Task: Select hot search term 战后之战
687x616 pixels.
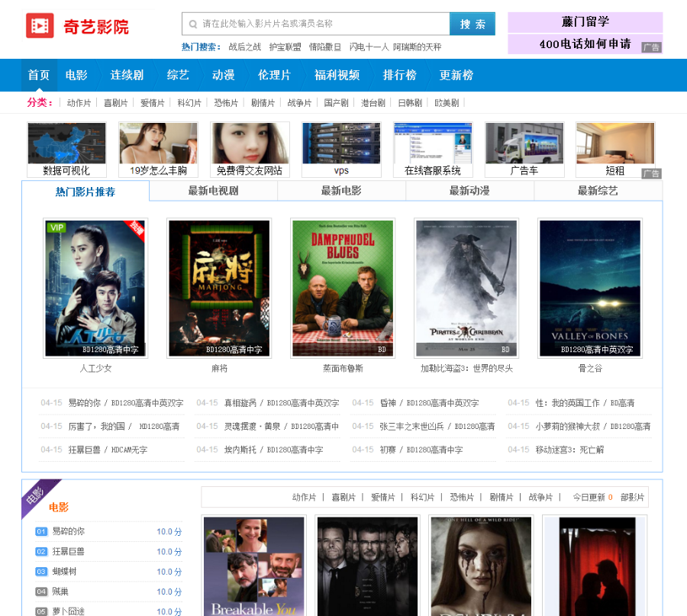Action: (x=245, y=47)
